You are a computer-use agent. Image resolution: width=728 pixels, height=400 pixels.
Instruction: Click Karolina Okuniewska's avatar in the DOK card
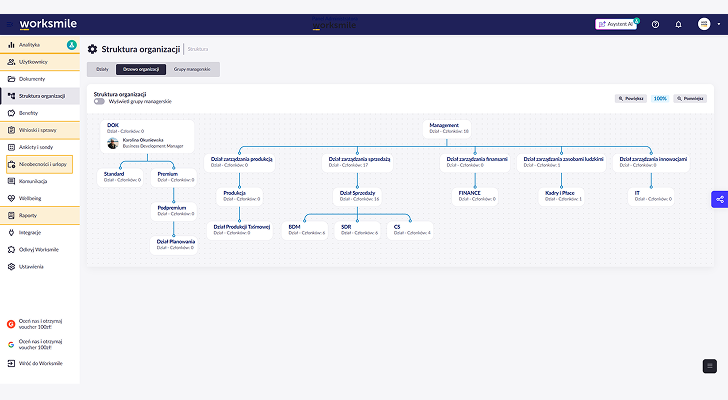[113, 143]
